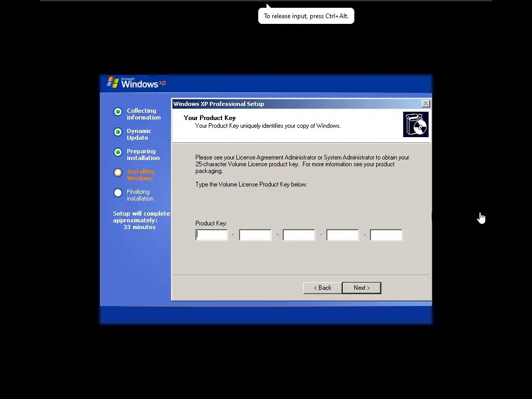Click the 'Product Key:' label
This screenshot has height=399, width=532.
[211, 223]
